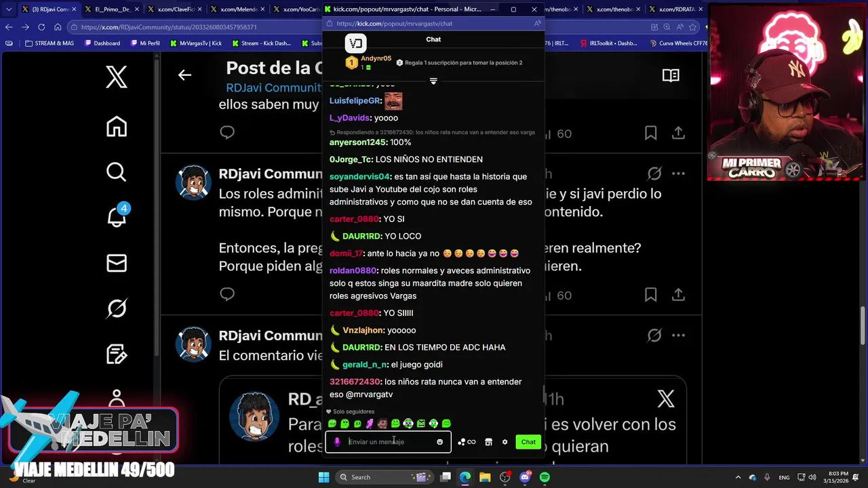Click username soyandervis04 in Kick chat
The height and width of the screenshot is (488, 868).
tap(359, 176)
